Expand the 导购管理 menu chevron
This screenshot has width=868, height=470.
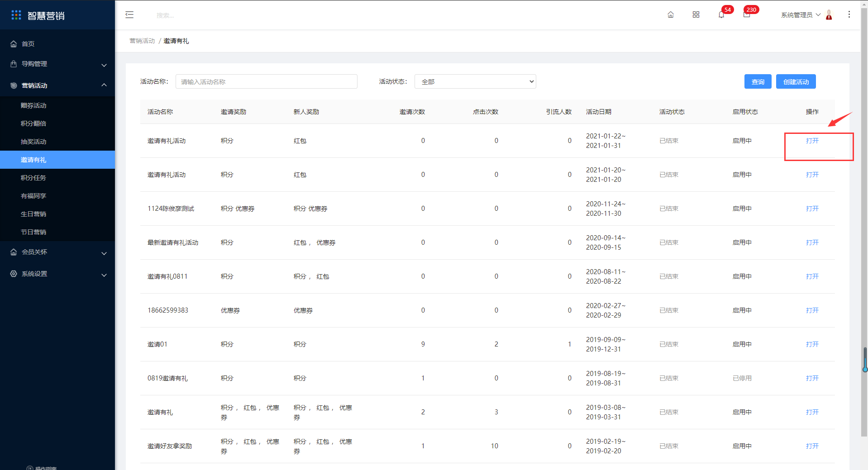point(104,65)
